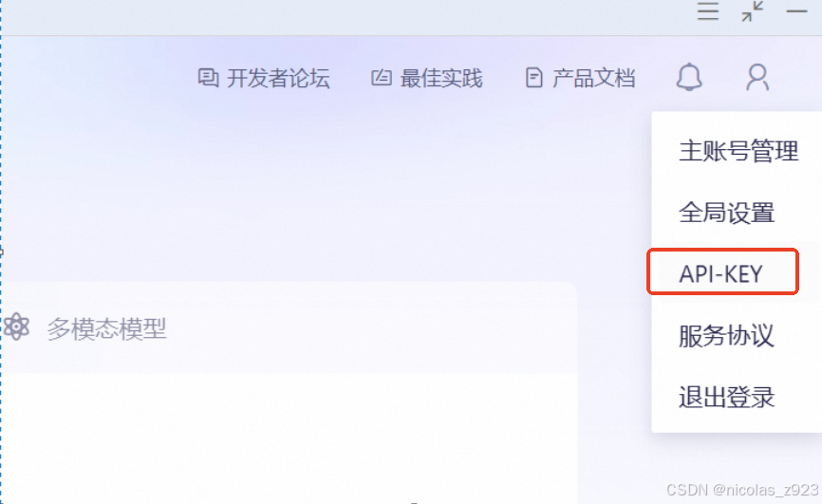Select 主账号管理 from the account menu
This screenshot has height=504, width=822.
738,152
